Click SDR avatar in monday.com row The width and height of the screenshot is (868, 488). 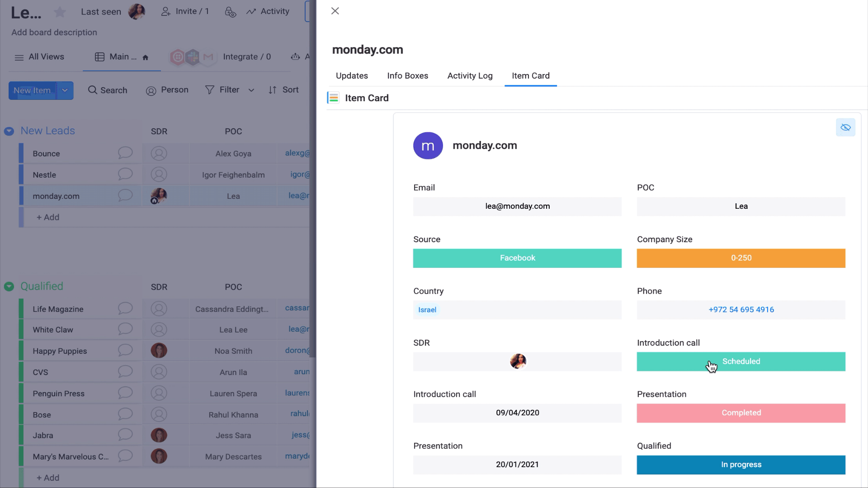coord(159,196)
